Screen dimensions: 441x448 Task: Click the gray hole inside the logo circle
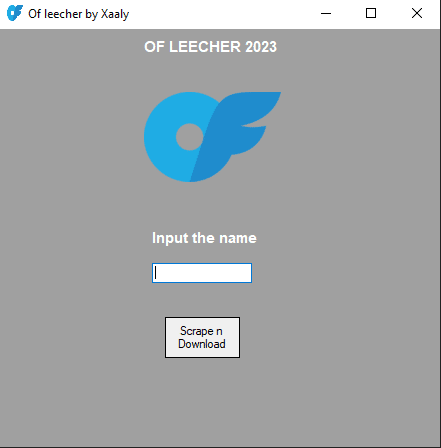pos(189,137)
